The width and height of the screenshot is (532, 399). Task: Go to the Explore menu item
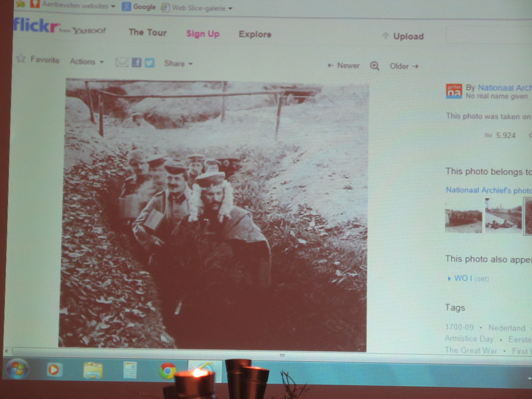tap(255, 34)
